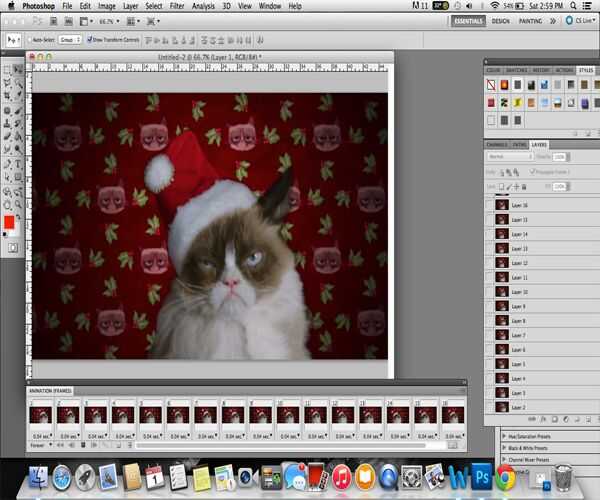Select the Quick Selection tool
This screenshot has width=600, height=500.
(x=18, y=83)
